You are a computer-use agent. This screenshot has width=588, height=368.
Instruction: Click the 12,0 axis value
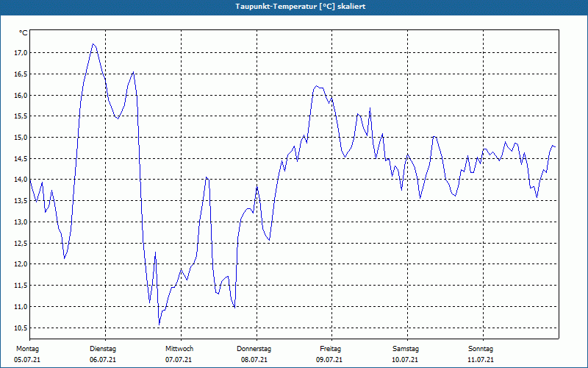(x=21, y=264)
